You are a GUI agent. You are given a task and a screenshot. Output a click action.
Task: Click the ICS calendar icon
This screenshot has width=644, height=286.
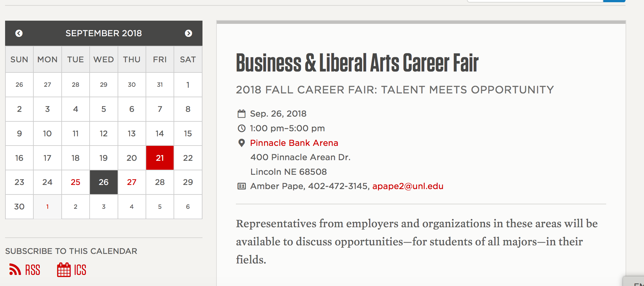(x=64, y=270)
